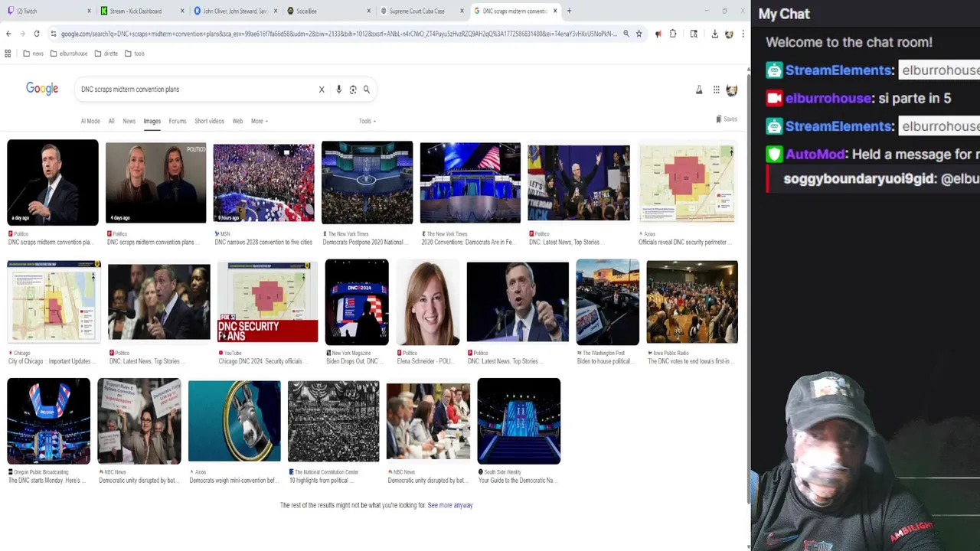Open FOX 32 DNC Security Plans thumbnail
The image size is (980, 551).
(267, 302)
